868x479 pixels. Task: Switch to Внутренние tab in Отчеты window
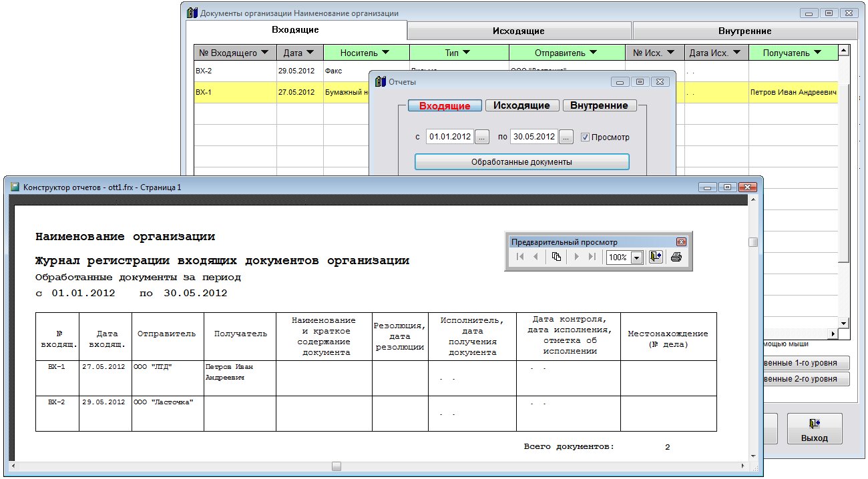click(600, 105)
